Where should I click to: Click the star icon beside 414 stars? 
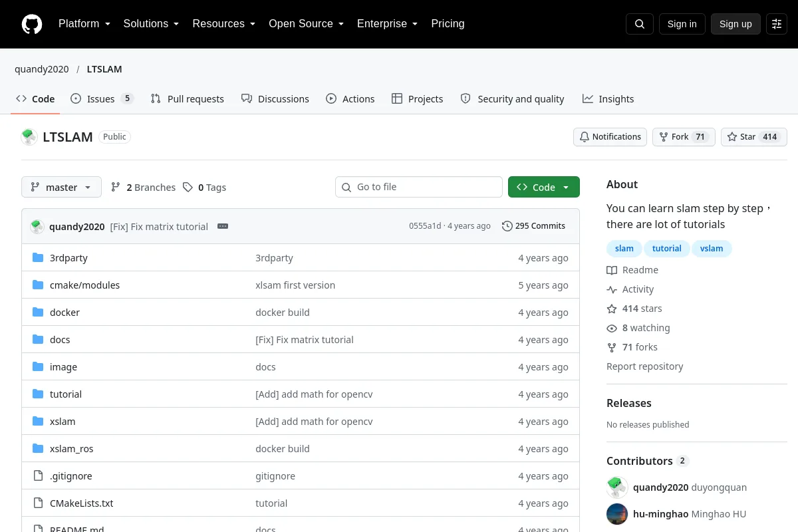pos(612,309)
